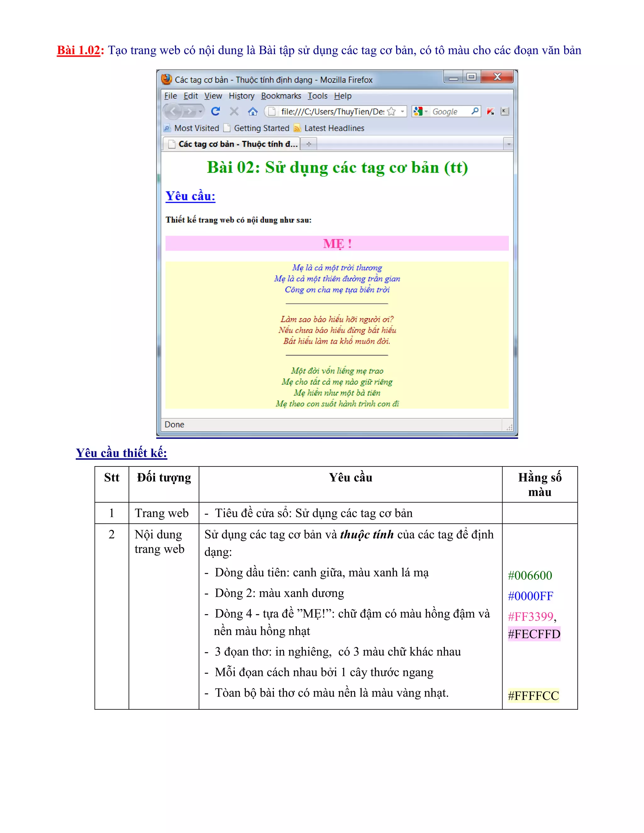Screen dimensions: 644x833
Task: Bookmark page with the star icon
Action: (391, 111)
